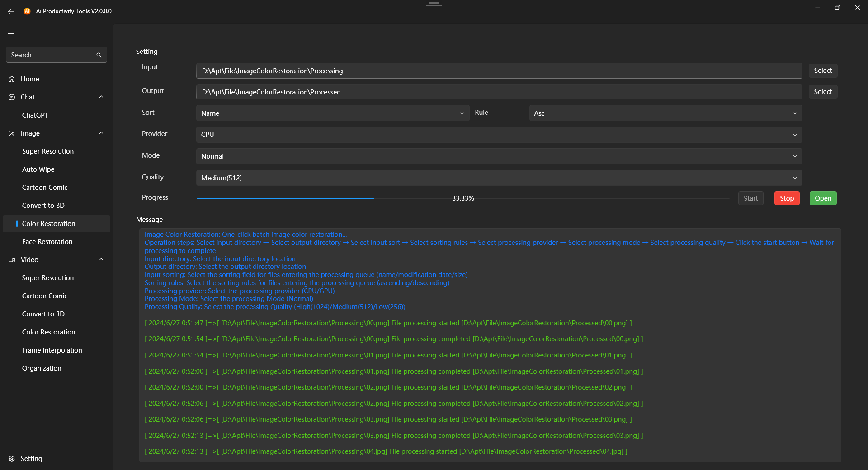The image size is (868, 470).
Task: Stop processing with red Stop button
Action: 787,198
